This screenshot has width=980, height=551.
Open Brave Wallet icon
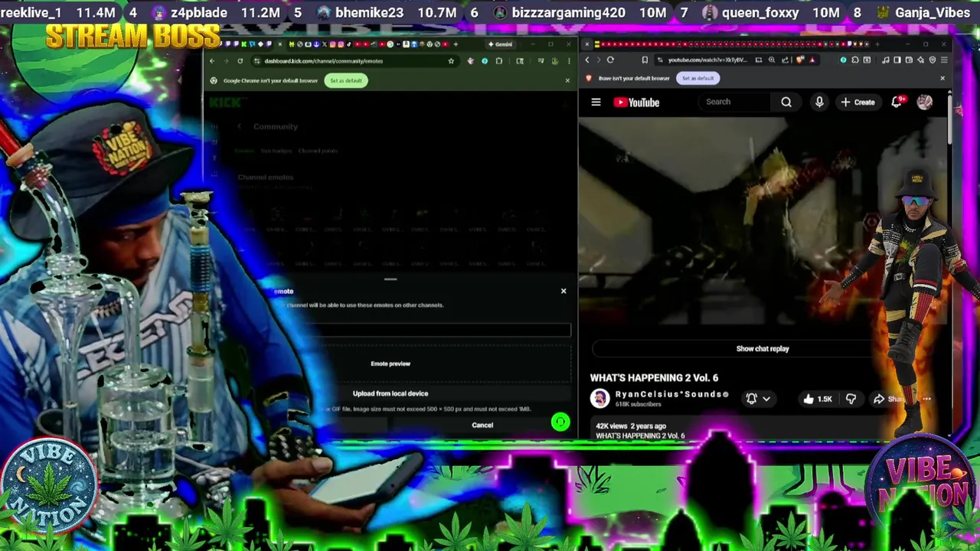pos(909,60)
